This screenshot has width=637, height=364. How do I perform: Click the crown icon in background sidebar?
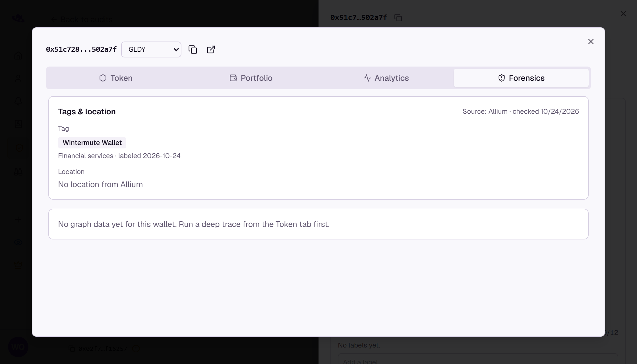[18, 265]
